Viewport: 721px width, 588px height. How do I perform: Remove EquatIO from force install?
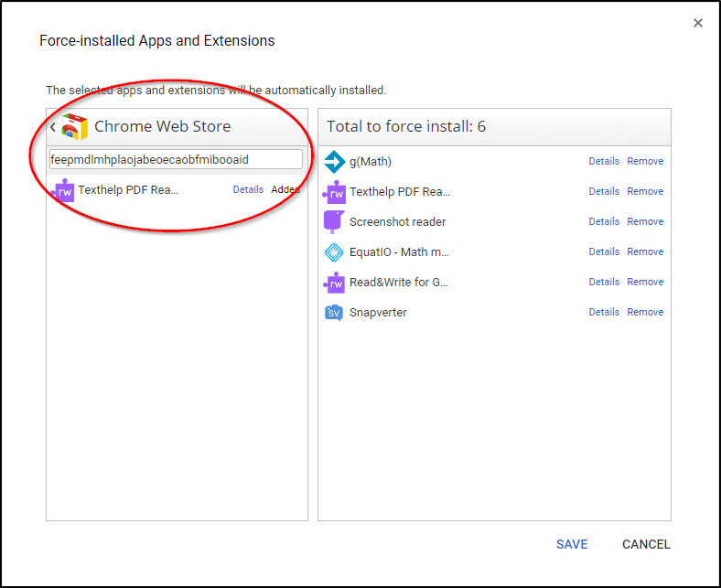[645, 251]
